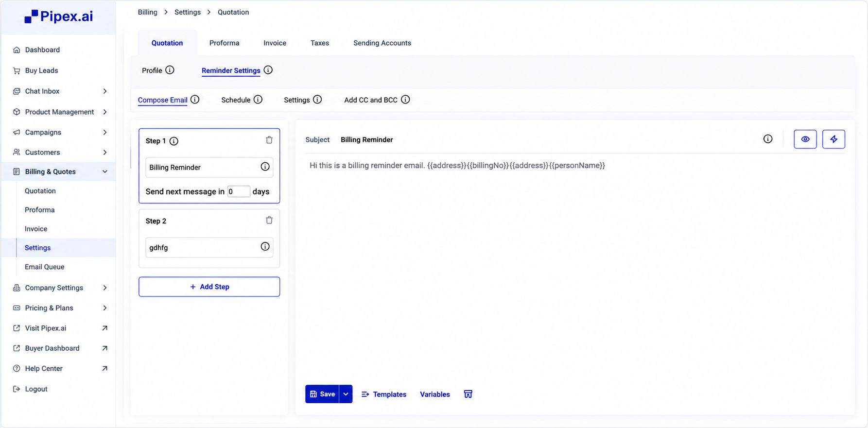The image size is (868, 428).
Task: Open Email Queue in sidebar
Action: point(44,267)
